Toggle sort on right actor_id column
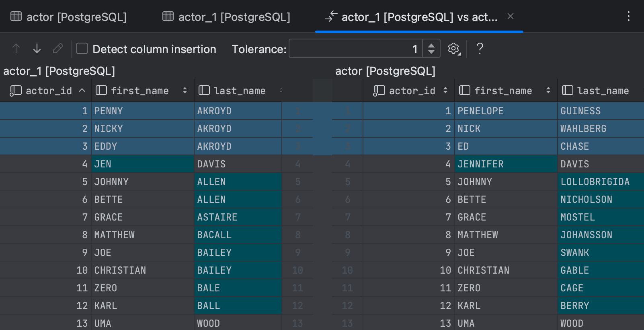 coord(445,91)
